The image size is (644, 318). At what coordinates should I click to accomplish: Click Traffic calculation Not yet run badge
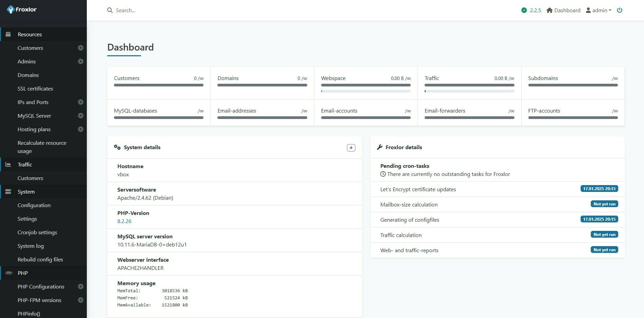pos(604,234)
